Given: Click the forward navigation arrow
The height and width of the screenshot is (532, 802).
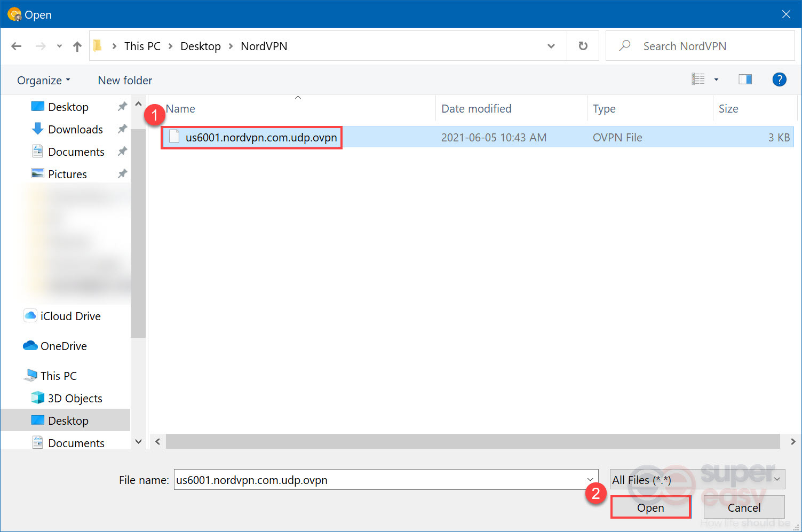Looking at the screenshot, I should tap(41, 46).
